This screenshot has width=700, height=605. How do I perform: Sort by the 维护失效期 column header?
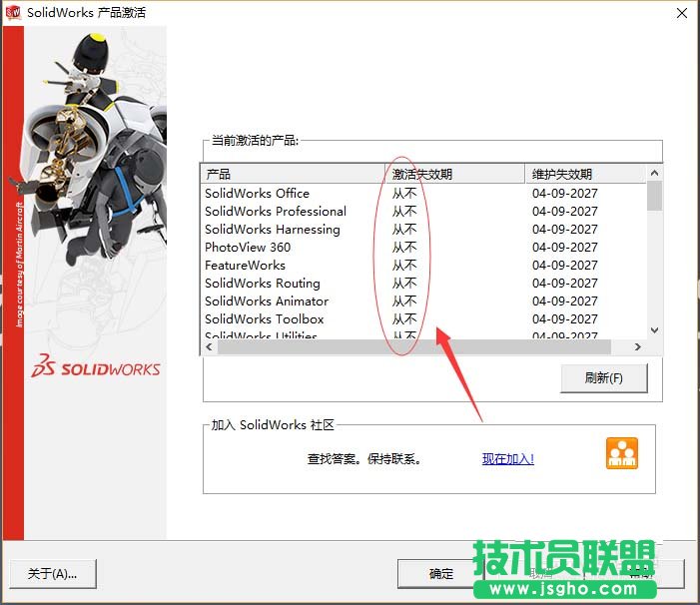click(585, 174)
